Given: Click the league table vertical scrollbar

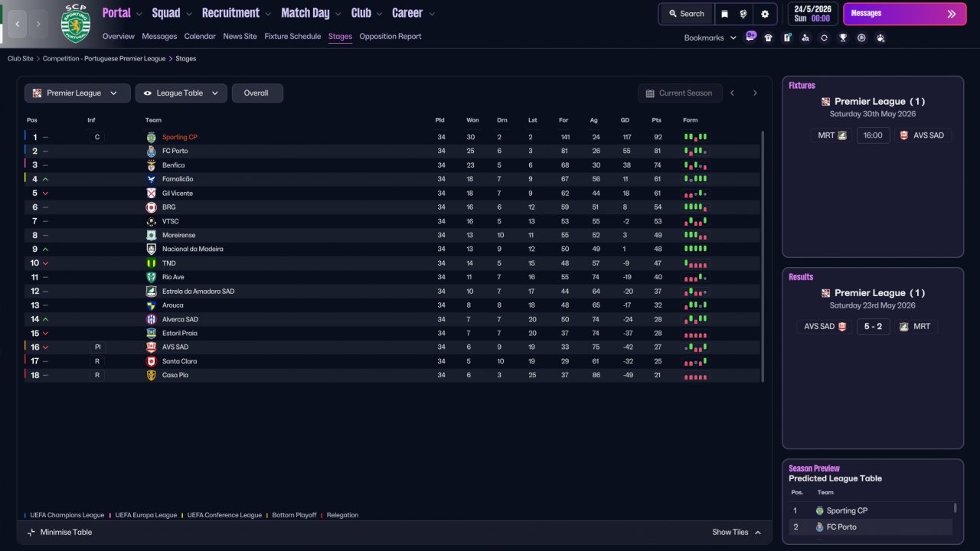Looking at the screenshot, I should coord(762,256).
